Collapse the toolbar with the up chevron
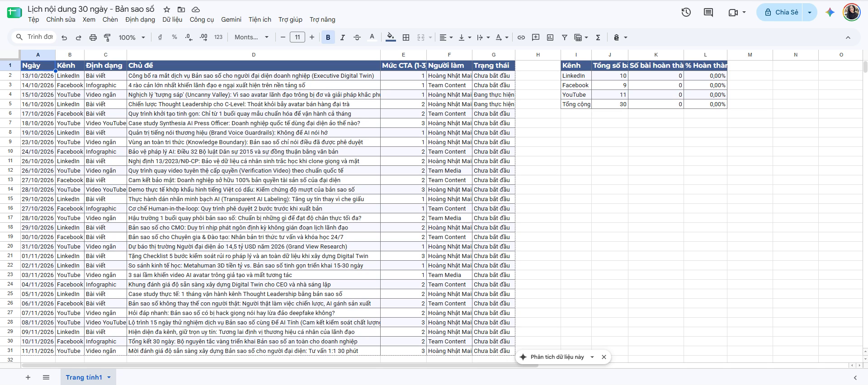Screen dimensions: 868x385 [848, 38]
